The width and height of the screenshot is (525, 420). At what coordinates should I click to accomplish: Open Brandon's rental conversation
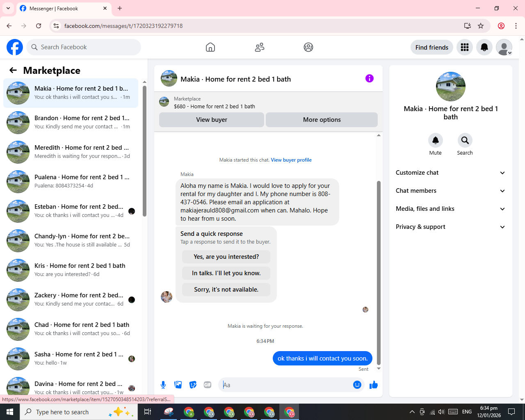point(71,123)
